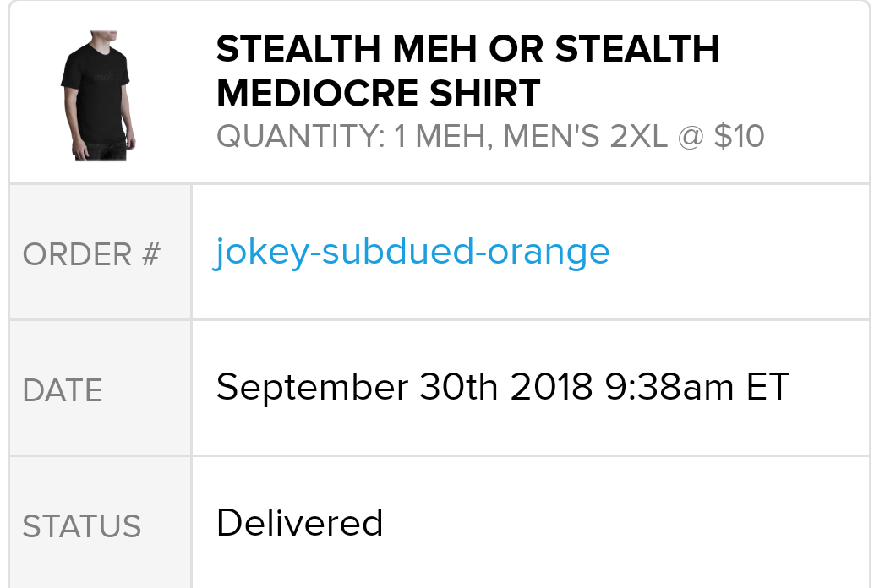Screen dimensions: 885x588
Task: Select the MEDIOCRE SHIRT heading line
Action: tap(378, 94)
